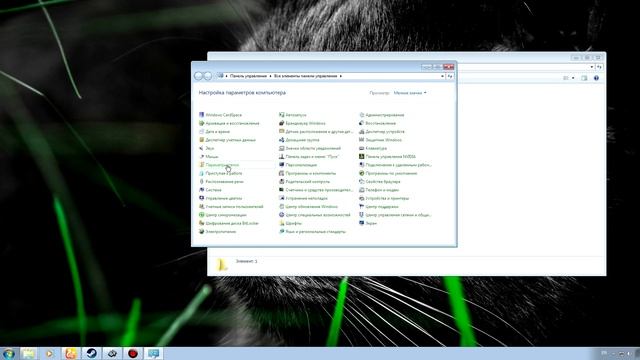Open Язык и региональные стандарты

[x=313, y=232]
